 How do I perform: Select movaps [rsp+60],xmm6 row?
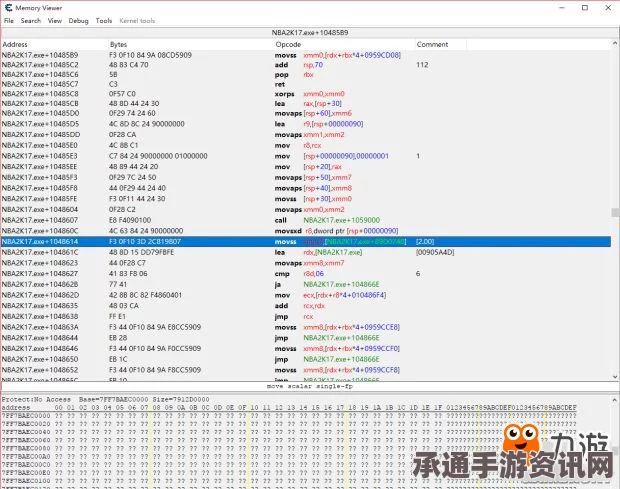click(306, 113)
